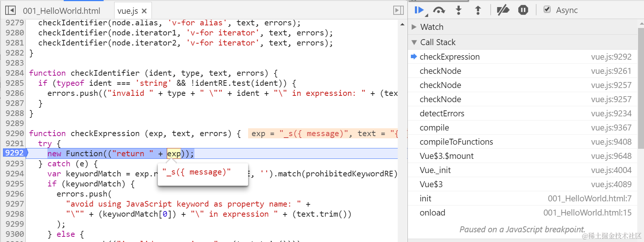Step over next function call

point(439,10)
